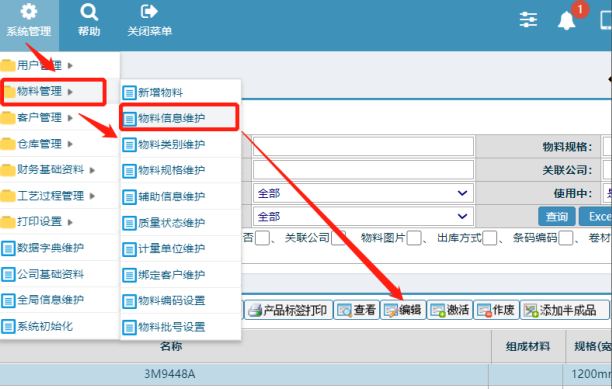Select 物料信息维护 menu item
612x389 pixels.
(180, 117)
